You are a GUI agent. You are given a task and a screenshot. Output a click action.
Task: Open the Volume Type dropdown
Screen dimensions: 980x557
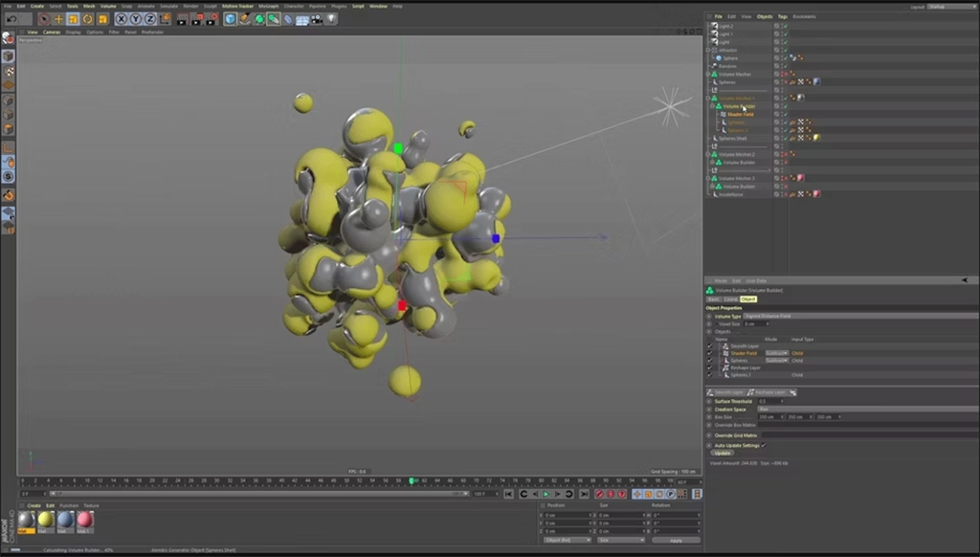860,317
